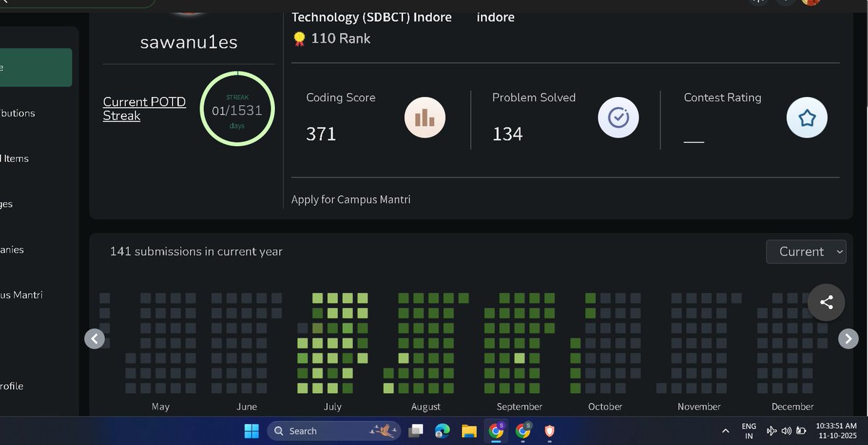This screenshot has height=445, width=868.
Task: Click the July label under the heatmap
Action: click(333, 407)
